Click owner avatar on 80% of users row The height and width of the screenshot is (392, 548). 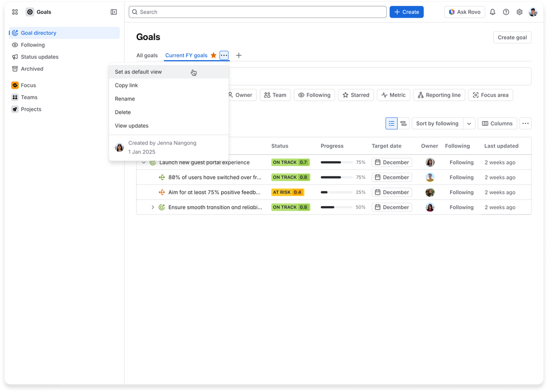click(x=430, y=178)
